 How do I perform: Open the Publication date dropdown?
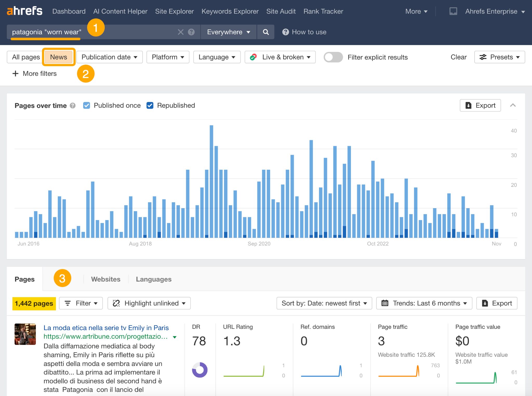click(109, 57)
